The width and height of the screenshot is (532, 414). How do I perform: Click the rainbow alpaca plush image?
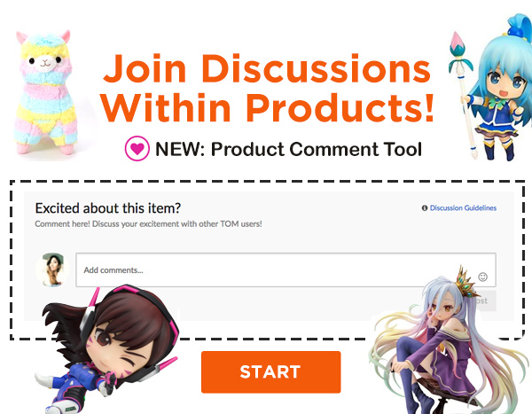coord(45,93)
